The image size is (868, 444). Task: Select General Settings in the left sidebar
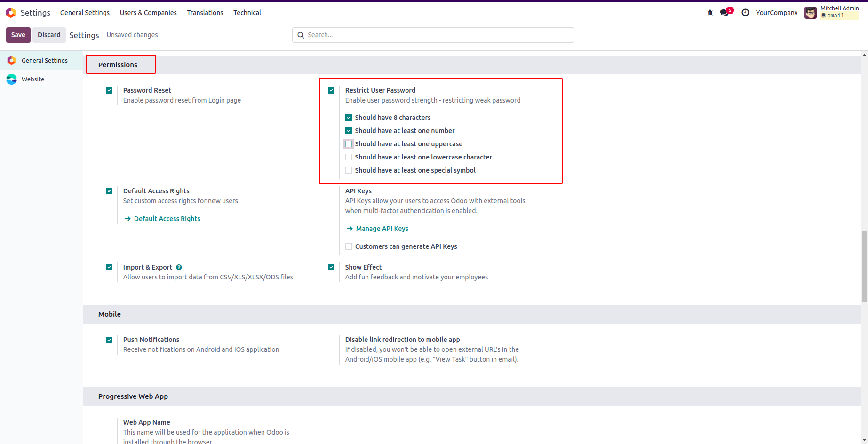click(x=44, y=61)
